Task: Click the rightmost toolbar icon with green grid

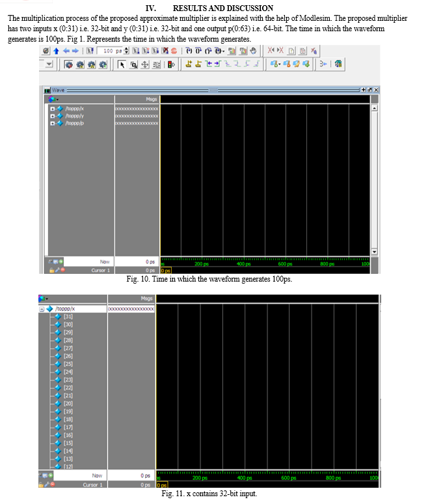Action: (x=338, y=64)
